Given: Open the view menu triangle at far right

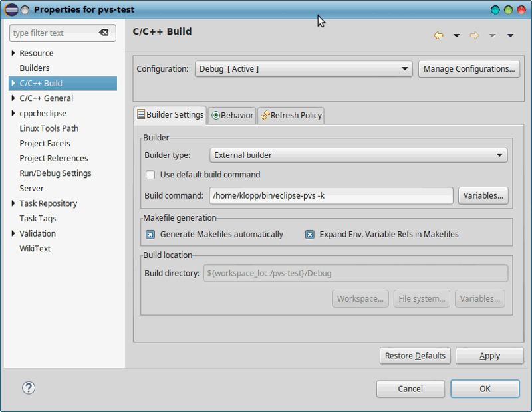Looking at the screenshot, I should pyautogui.click(x=510, y=36).
